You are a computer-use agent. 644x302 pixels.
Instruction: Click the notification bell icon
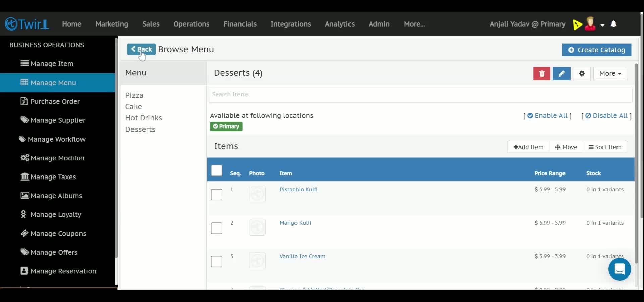[614, 24]
